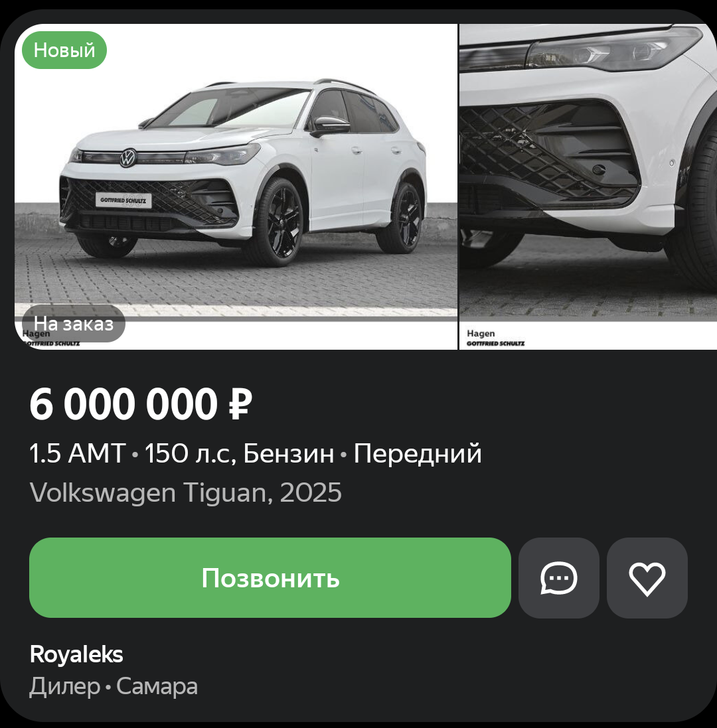This screenshot has height=728, width=717.
Task: Click the car's side mirror in main photo
Action: [330, 126]
